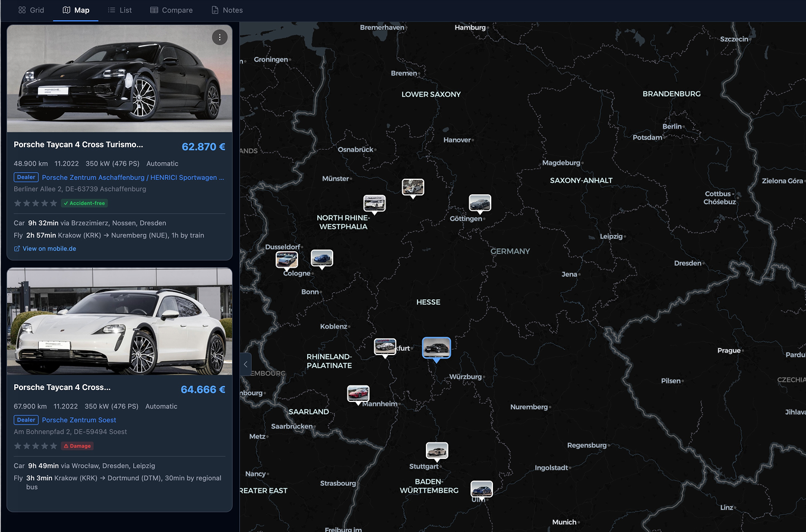Click the Hanover label on the map
The height and width of the screenshot is (532, 806).
coord(457,140)
